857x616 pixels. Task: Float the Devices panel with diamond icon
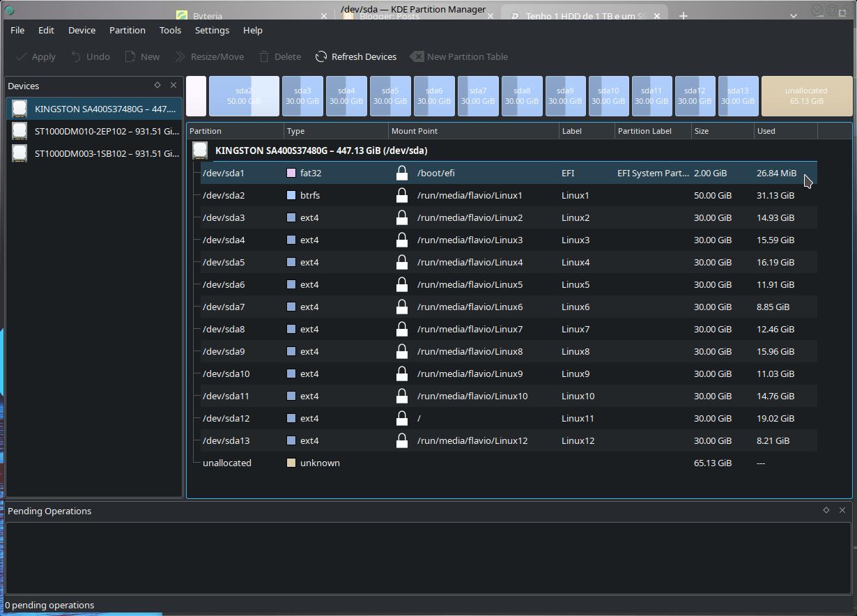pos(157,85)
